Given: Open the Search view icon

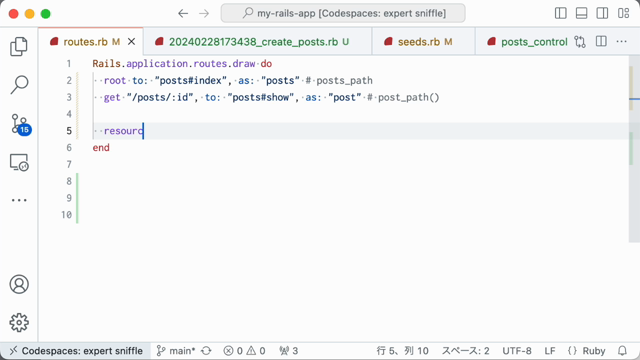Looking at the screenshot, I should [x=19, y=85].
